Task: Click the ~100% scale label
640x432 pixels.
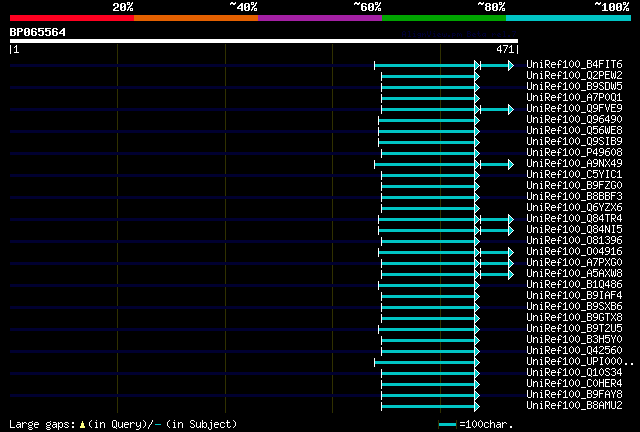Action: click(612, 7)
